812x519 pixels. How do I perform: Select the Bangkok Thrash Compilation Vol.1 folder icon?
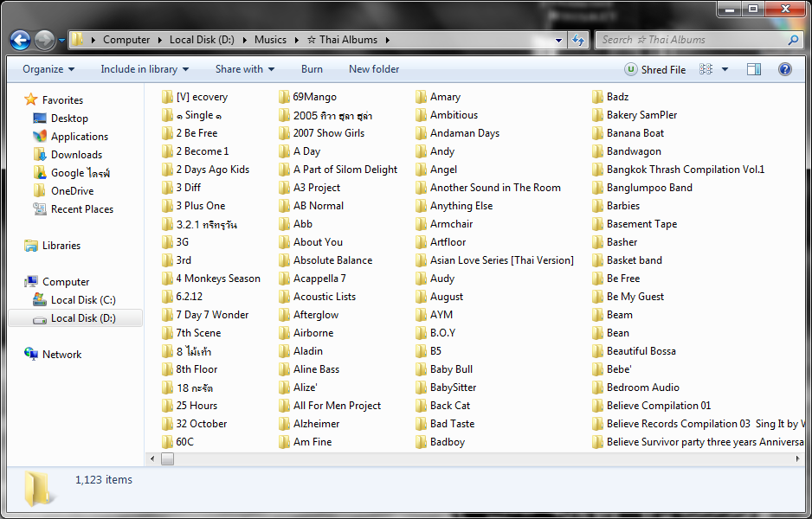coord(597,170)
